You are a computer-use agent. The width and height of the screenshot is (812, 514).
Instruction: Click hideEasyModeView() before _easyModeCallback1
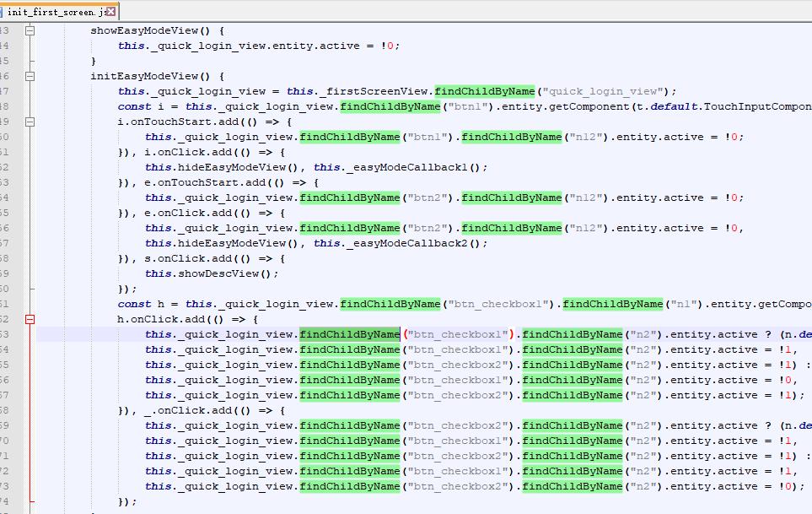pyautogui.click(x=239, y=167)
